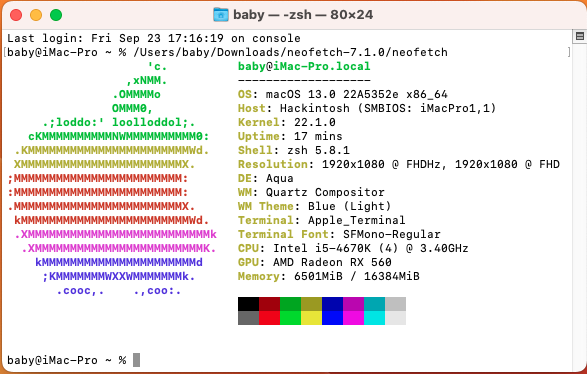This screenshot has width=587, height=374.
Task: Click the 'Memory: 6501MiB / 16384MiB' line
Action: pyautogui.click(x=329, y=276)
